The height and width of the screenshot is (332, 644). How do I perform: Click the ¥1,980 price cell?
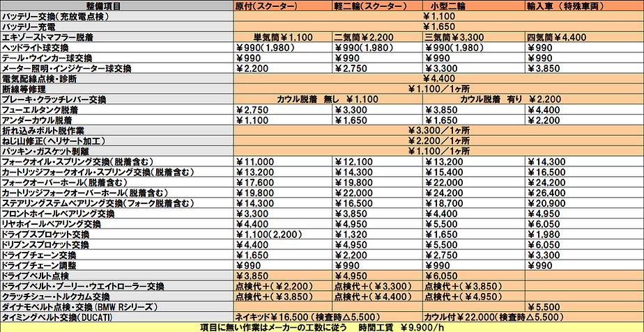pos(585,234)
